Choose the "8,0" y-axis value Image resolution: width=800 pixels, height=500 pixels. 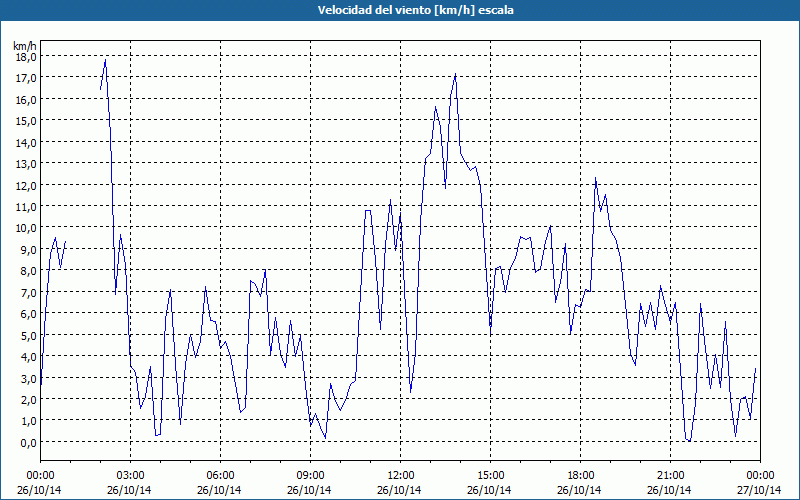click(29, 271)
